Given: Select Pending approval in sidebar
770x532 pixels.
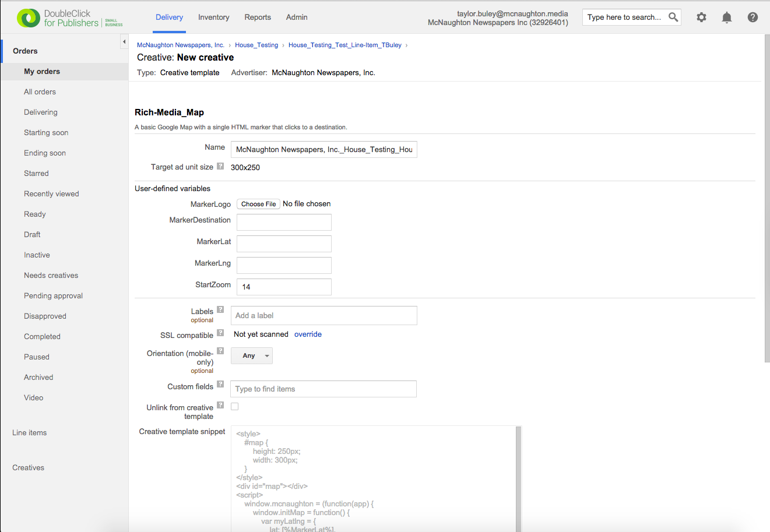Looking at the screenshot, I should (53, 296).
